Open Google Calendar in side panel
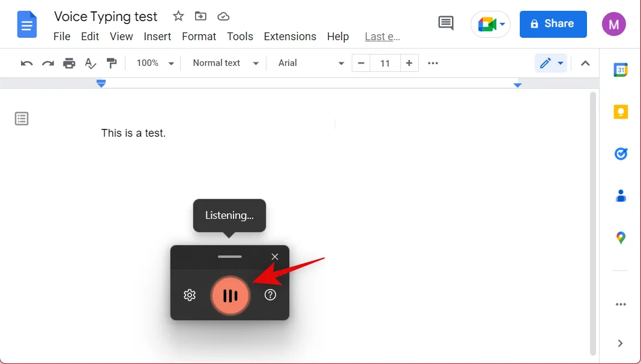Screen dimensions: 641x364 (621, 70)
